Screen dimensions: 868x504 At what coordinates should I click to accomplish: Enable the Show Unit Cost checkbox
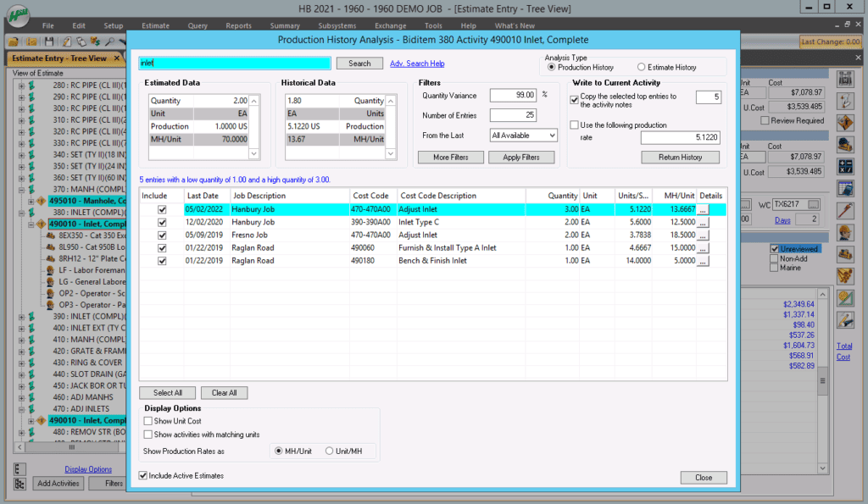tap(149, 421)
